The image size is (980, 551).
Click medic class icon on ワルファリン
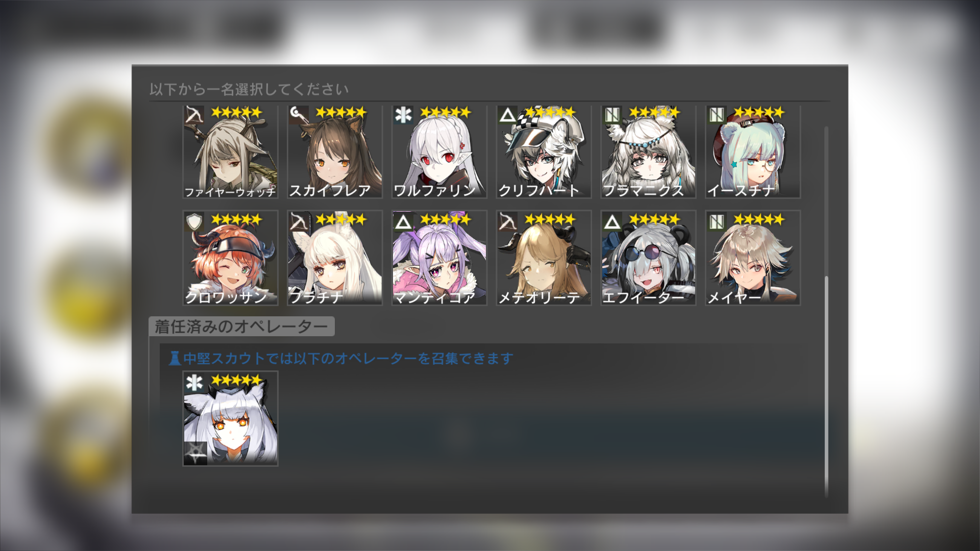(x=403, y=115)
